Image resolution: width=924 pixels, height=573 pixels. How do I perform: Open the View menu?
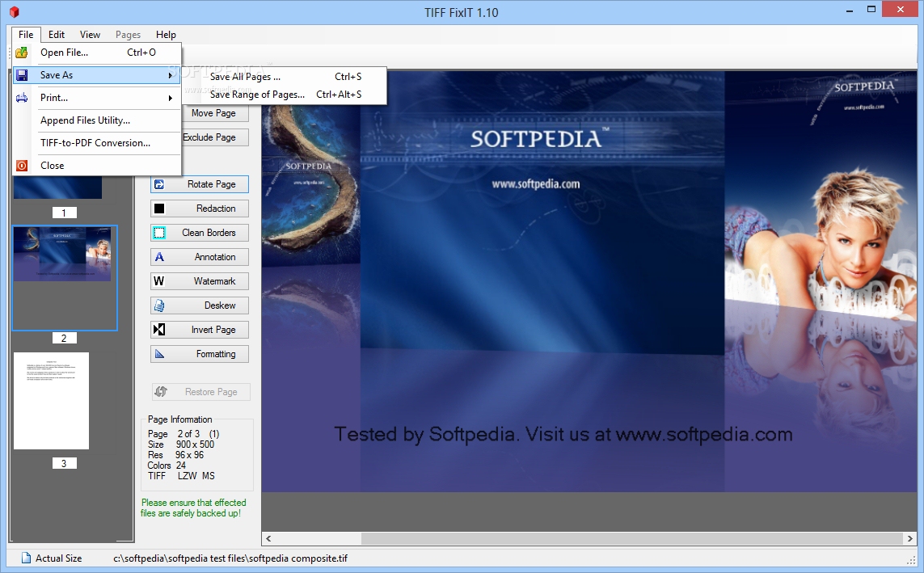coord(91,35)
